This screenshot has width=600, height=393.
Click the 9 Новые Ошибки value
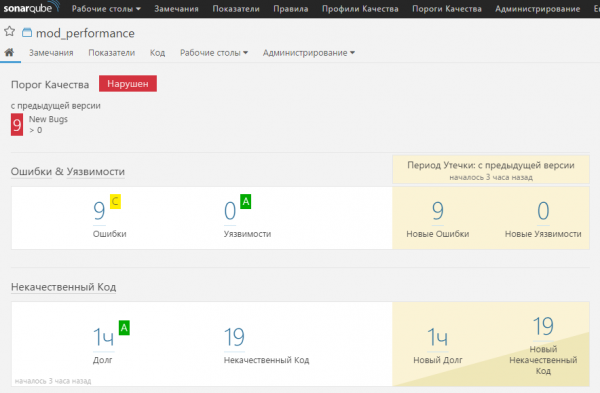[x=438, y=210]
